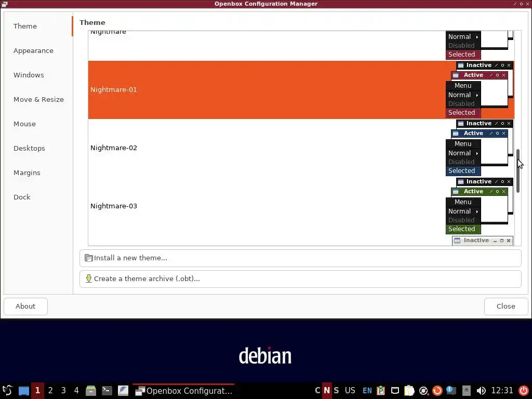Viewport: 532px width, 399px height.
Task: Open the Theme settings section
Action: pos(25,26)
